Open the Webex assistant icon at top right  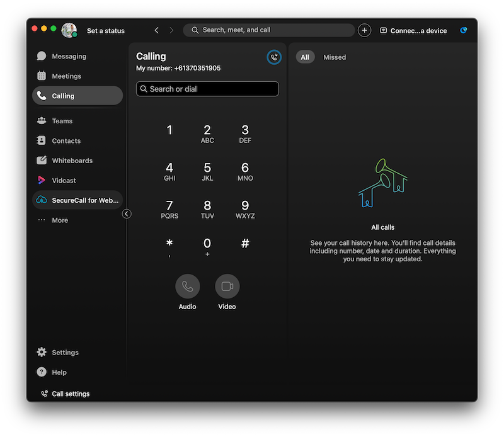click(463, 30)
